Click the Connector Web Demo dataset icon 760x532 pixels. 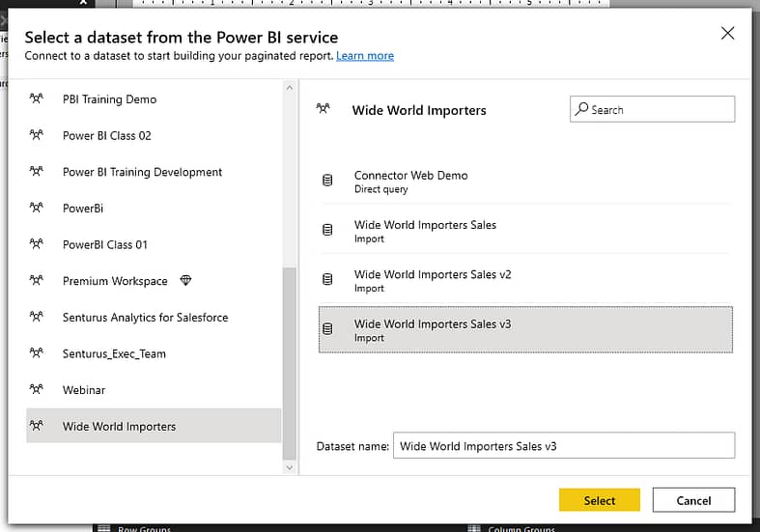click(x=327, y=181)
